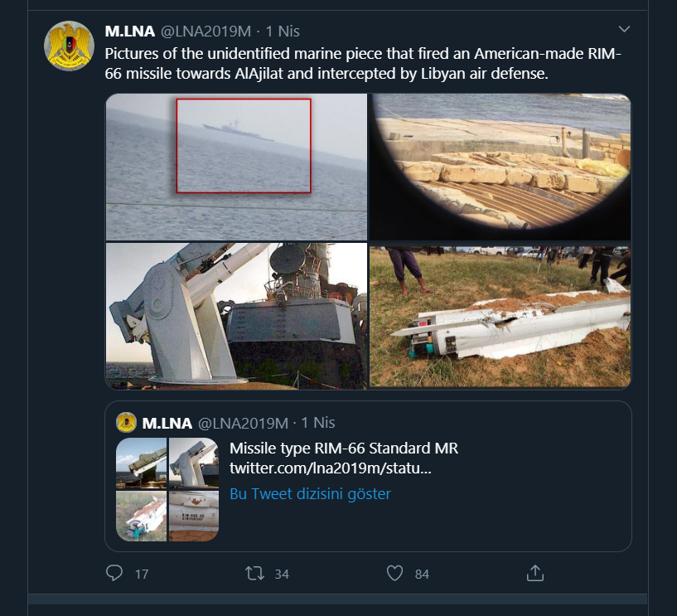The height and width of the screenshot is (616, 677).
Task: Reply to the M.LNA tweet
Action: (x=115, y=573)
